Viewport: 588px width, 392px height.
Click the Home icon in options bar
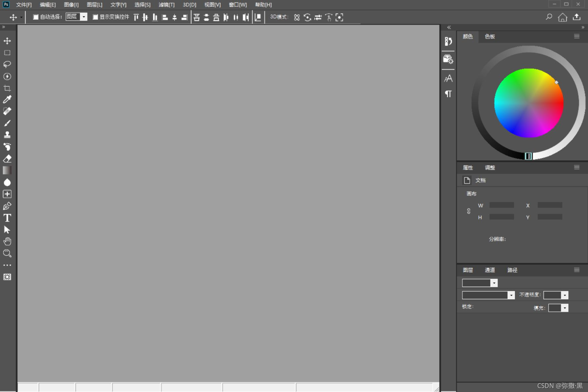click(x=562, y=17)
